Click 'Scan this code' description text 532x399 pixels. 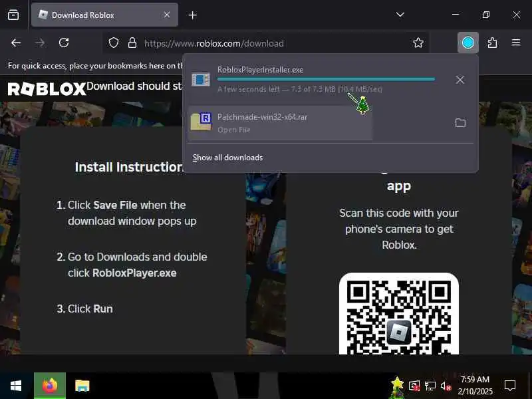click(x=399, y=229)
